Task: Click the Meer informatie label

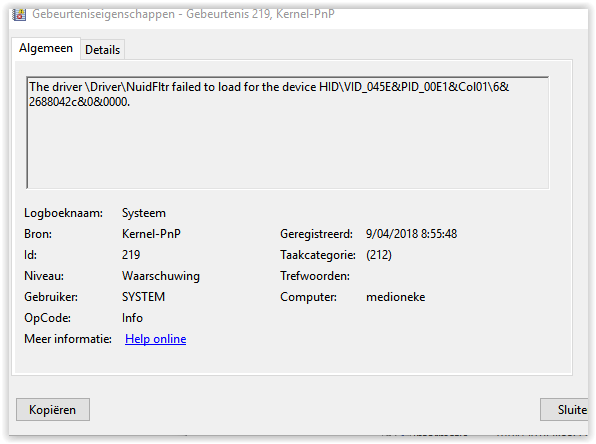Action: pyautogui.click(x=68, y=339)
